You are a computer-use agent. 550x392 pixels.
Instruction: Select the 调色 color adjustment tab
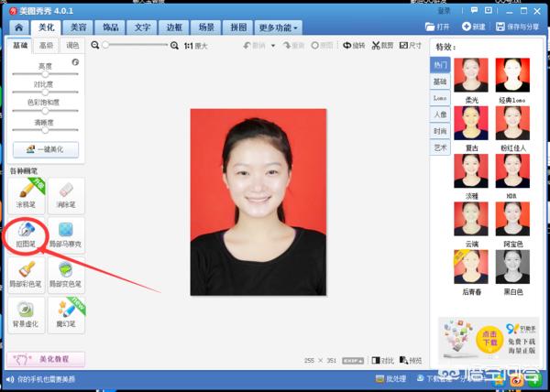point(72,46)
